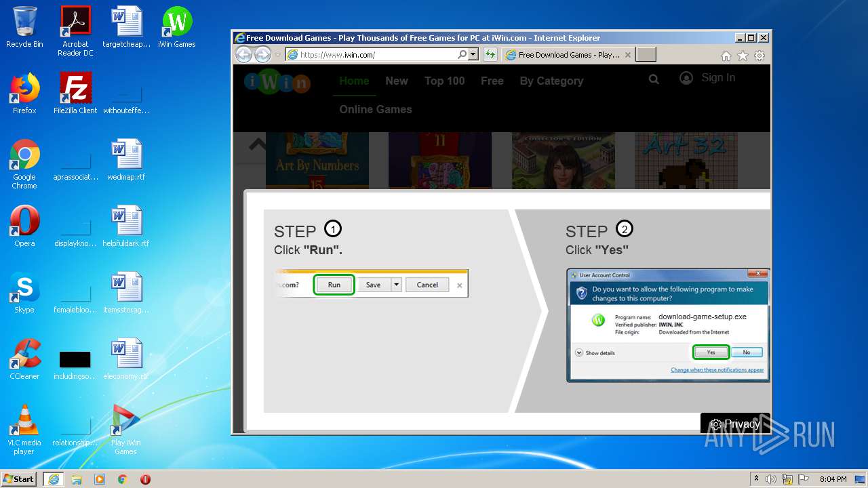Launch the iWin Games desktop shortcut
The width and height of the screenshot is (868, 488).
point(177,27)
